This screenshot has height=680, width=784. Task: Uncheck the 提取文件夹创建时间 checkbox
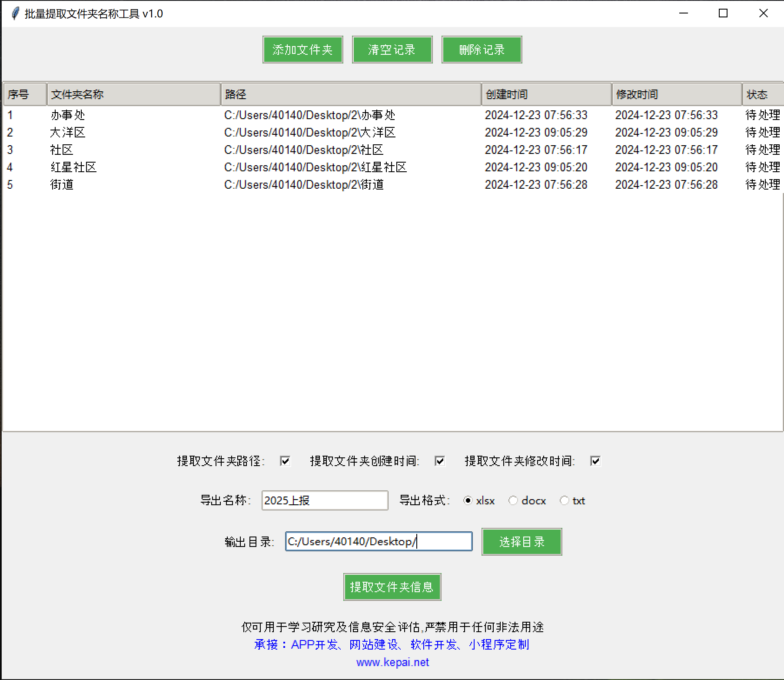tap(440, 461)
